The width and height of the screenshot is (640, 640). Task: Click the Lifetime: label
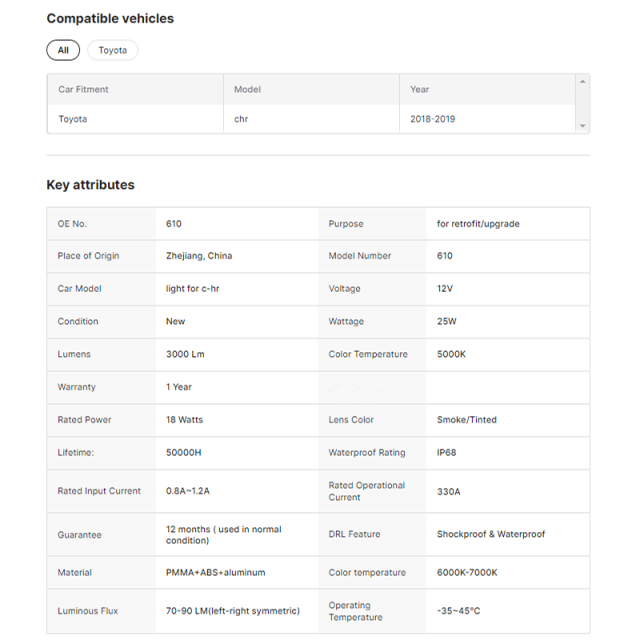tap(76, 452)
